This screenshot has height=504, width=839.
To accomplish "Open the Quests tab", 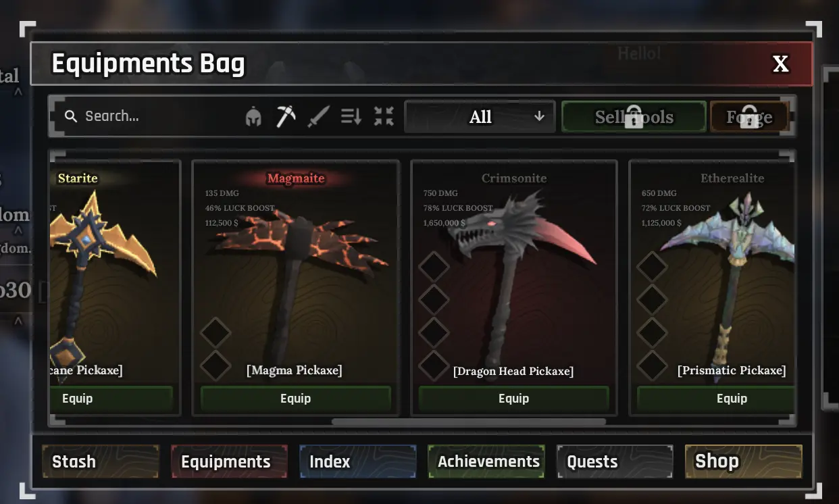I will [615, 461].
